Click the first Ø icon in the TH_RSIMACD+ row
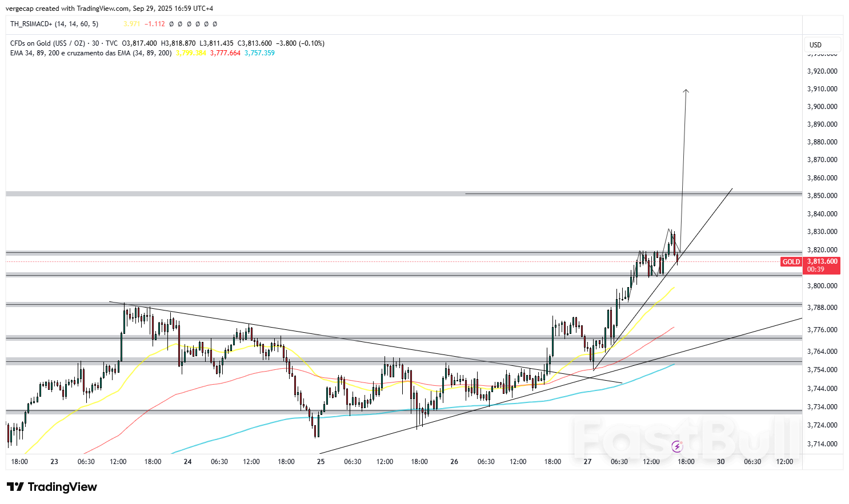 (171, 25)
